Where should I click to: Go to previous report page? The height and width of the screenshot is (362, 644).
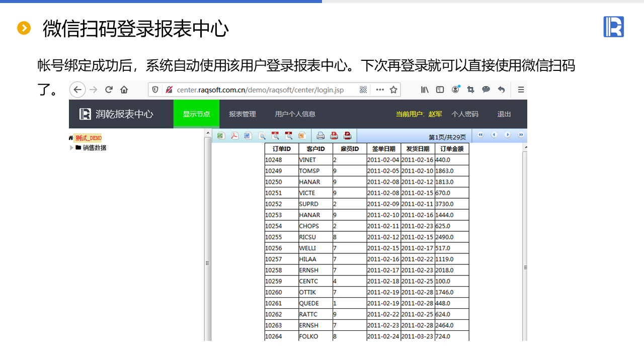pos(494,135)
